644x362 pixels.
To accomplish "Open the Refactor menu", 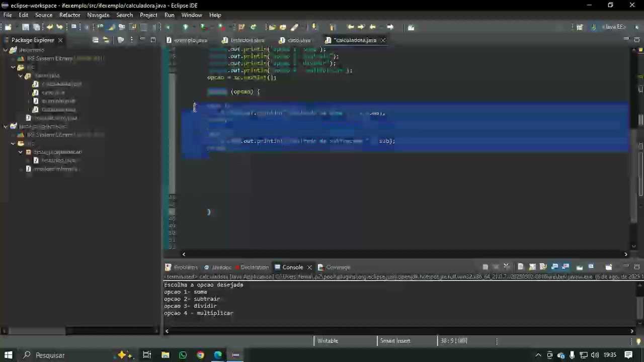I will [x=70, y=15].
